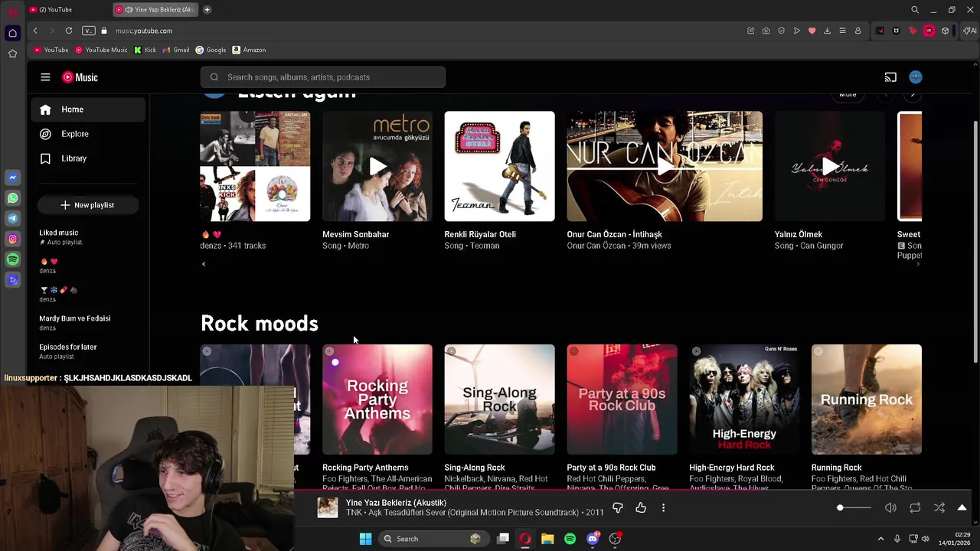Open Mardy Bum ve Fedaisi playlist

(88, 322)
